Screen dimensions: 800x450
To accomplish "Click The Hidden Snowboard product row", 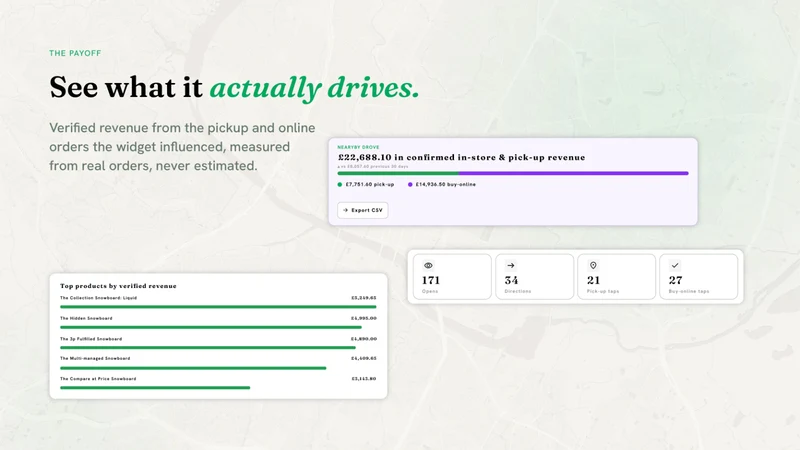I will [218, 322].
